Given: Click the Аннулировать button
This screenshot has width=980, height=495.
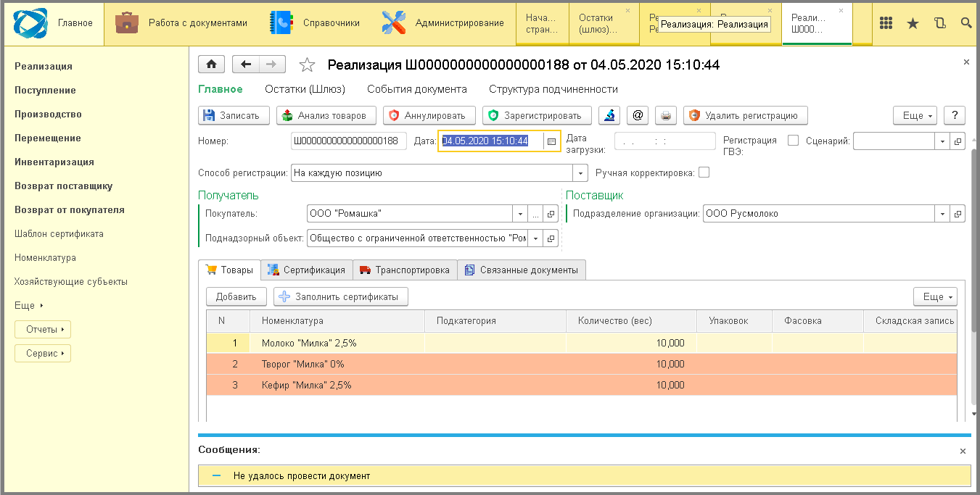Looking at the screenshot, I should point(429,115).
